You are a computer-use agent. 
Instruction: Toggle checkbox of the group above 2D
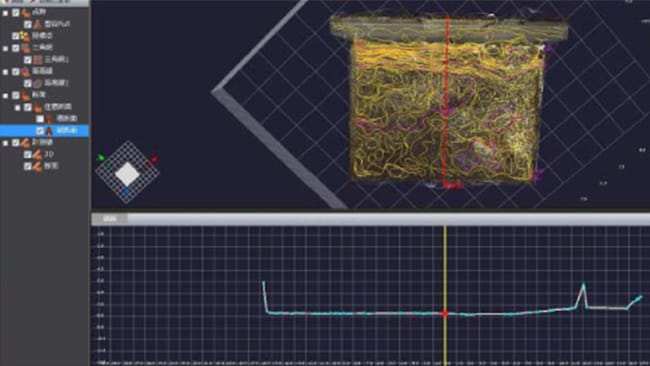(x=16, y=143)
